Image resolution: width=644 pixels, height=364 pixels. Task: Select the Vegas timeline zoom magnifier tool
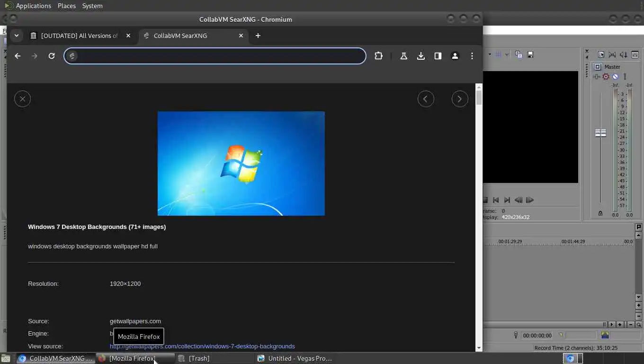(638, 325)
